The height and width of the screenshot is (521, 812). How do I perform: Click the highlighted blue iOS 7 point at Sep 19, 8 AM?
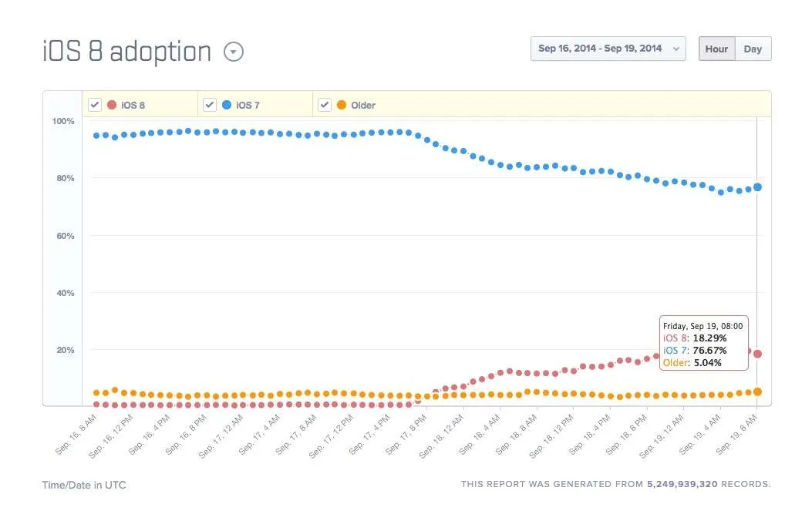tap(757, 187)
